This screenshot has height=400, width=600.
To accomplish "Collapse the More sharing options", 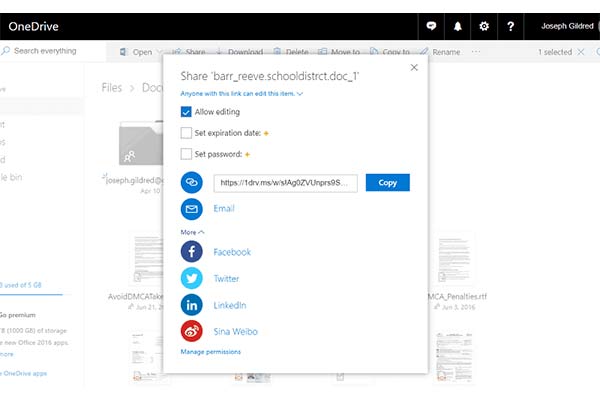I will tap(192, 232).
